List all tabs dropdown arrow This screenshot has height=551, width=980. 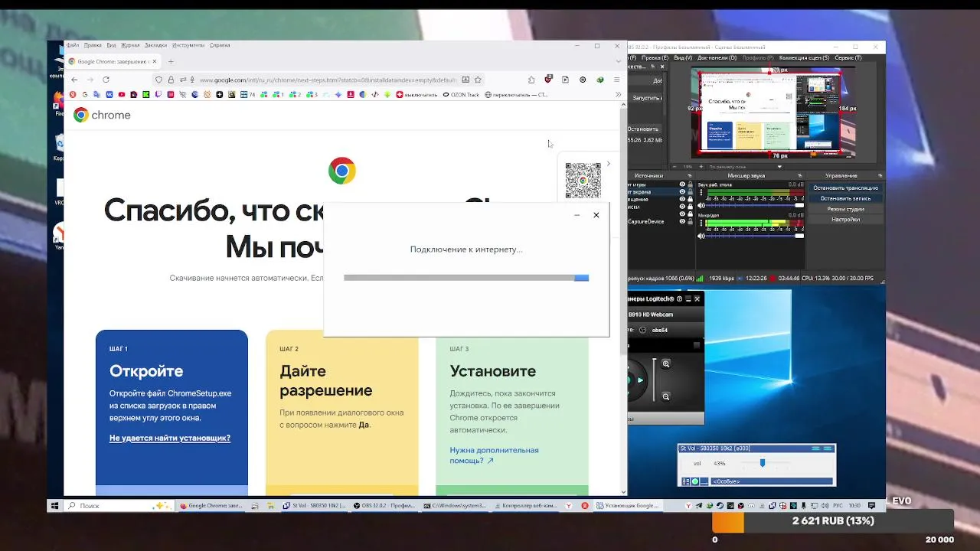[618, 61]
